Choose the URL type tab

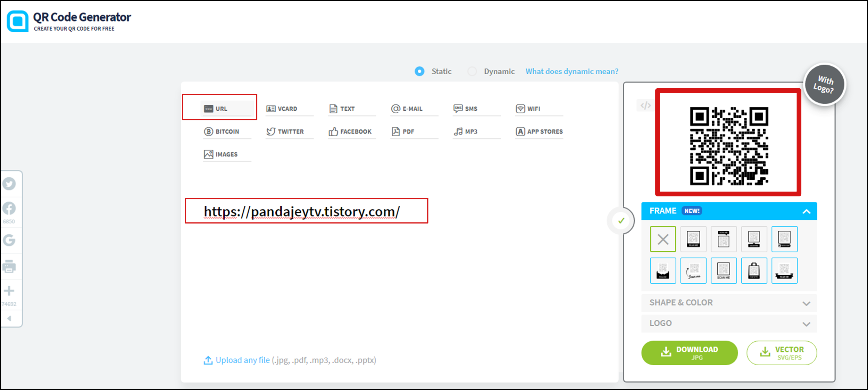pyautogui.click(x=227, y=109)
